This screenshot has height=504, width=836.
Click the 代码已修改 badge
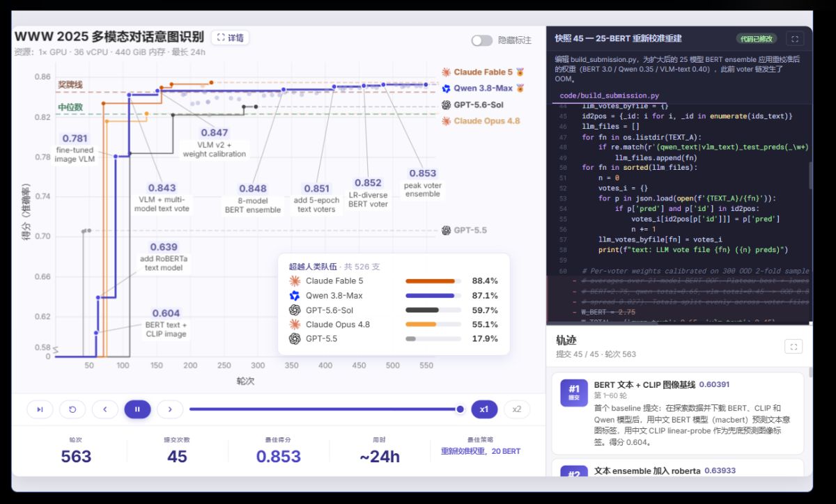pyautogui.click(x=757, y=39)
